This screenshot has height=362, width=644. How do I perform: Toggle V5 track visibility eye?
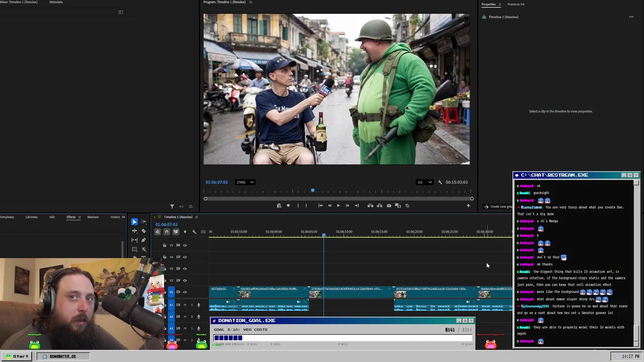pyautogui.click(x=185, y=245)
